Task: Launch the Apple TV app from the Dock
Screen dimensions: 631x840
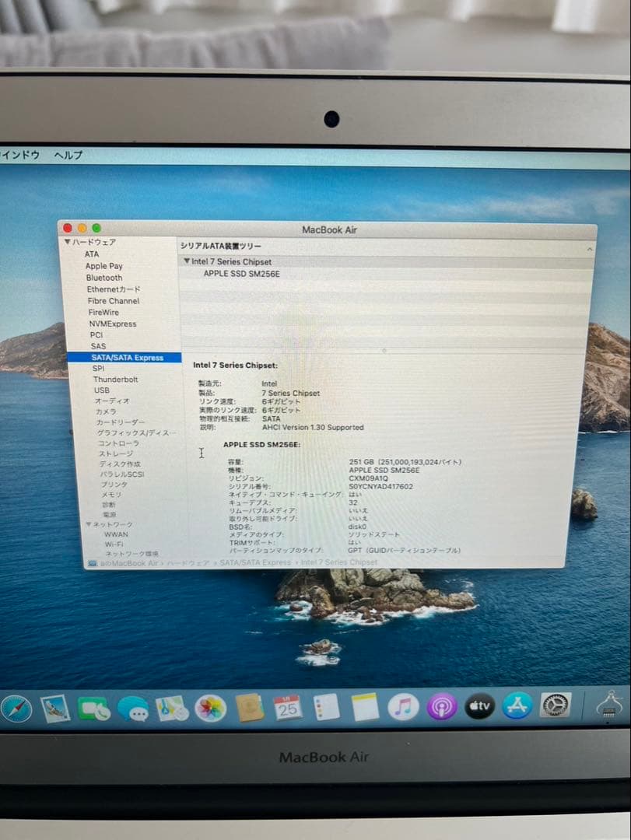Action: pyautogui.click(x=479, y=708)
